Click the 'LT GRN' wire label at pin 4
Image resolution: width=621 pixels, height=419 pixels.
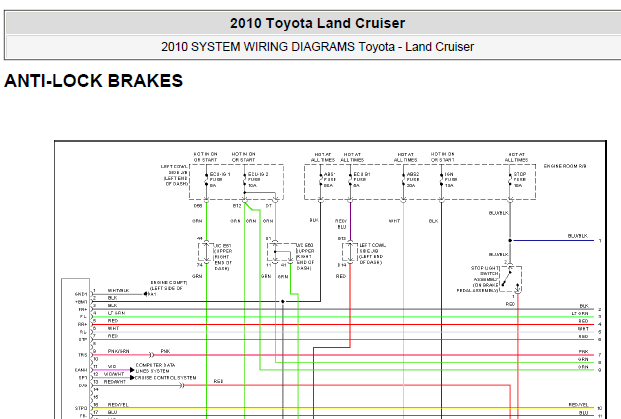pyautogui.click(x=116, y=313)
